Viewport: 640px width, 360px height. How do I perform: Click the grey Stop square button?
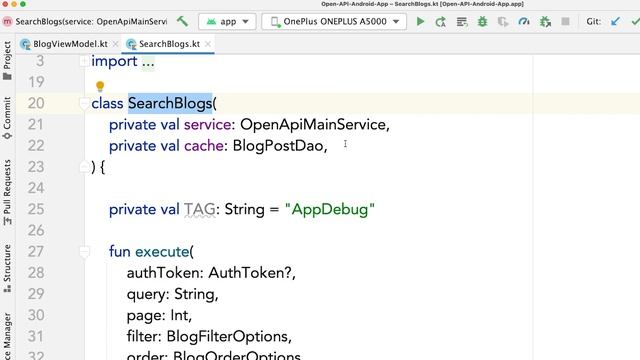[x=565, y=21]
